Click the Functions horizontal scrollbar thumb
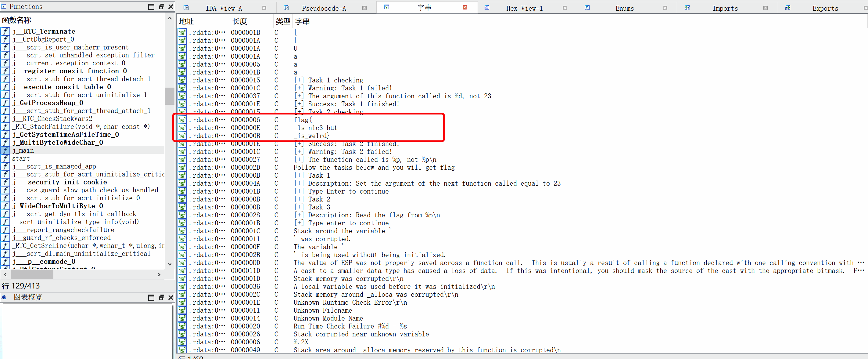Screen dimensions: 868x359 coord(32,275)
